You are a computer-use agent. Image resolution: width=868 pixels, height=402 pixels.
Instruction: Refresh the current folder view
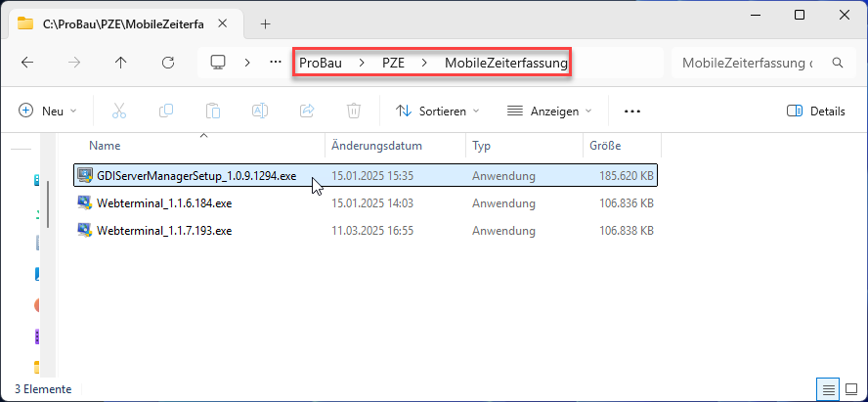pos(168,63)
